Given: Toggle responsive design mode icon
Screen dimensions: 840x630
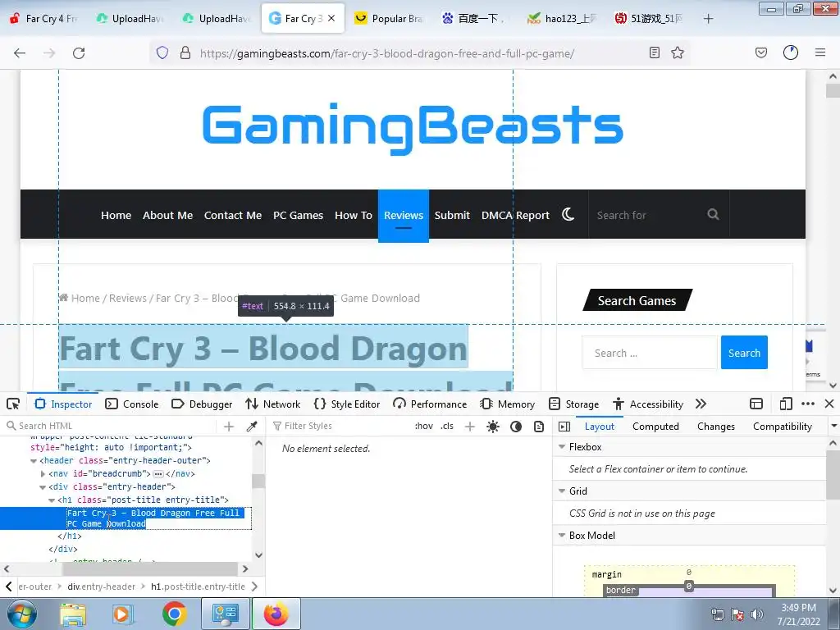Looking at the screenshot, I should (x=785, y=404).
